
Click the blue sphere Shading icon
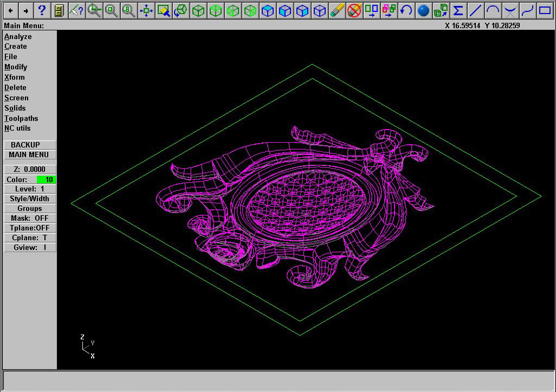click(424, 10)
